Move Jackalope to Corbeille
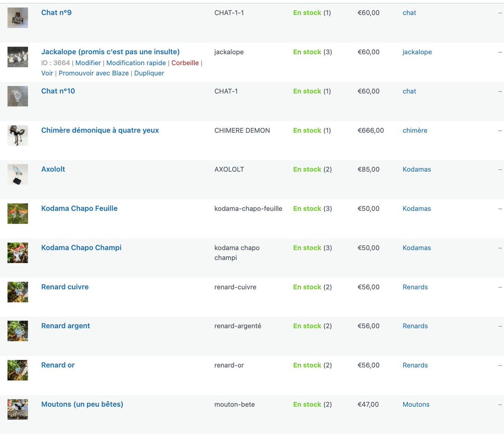 point(185,63)
